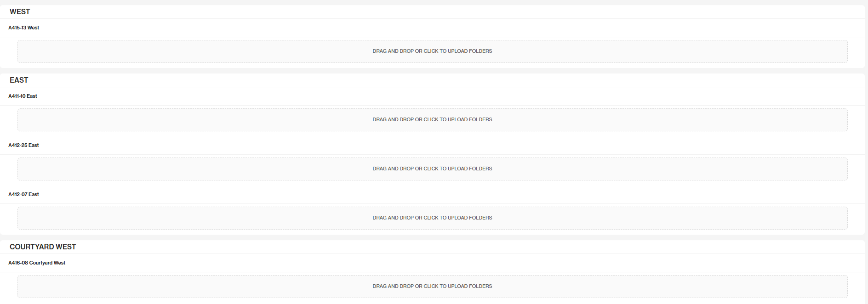Click the A412-25 East label
This screenshot has width=868, height=304.
point(23,145)
